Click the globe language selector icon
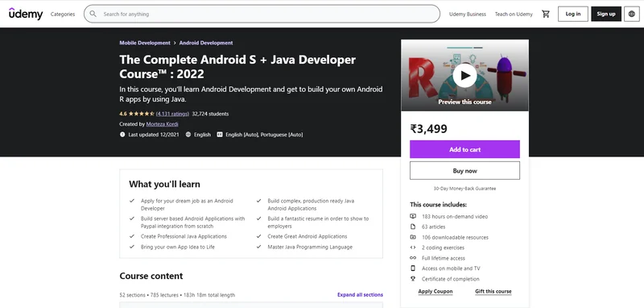 pos(632,14)
